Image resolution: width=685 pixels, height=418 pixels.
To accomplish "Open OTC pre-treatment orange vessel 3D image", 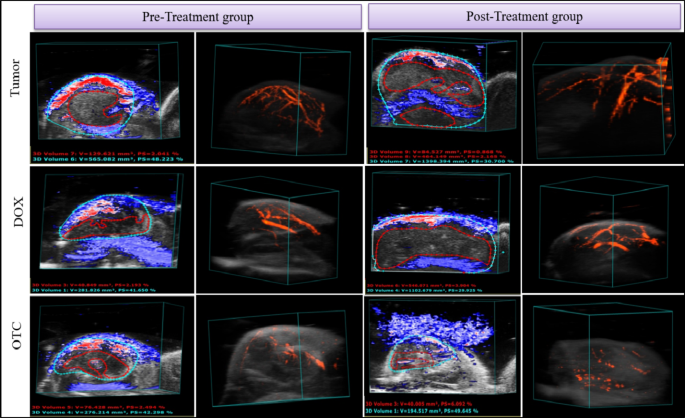I will pos(280,356).
